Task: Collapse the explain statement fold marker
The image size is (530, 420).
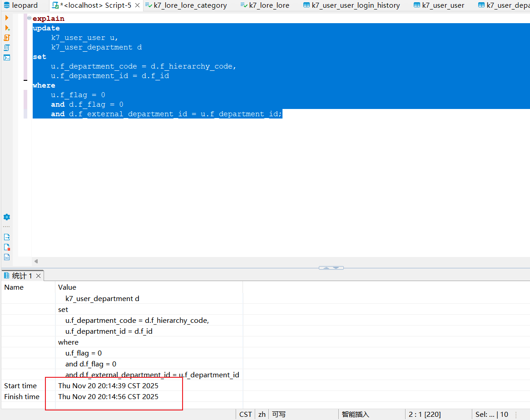Action: [x=30, y=19]
